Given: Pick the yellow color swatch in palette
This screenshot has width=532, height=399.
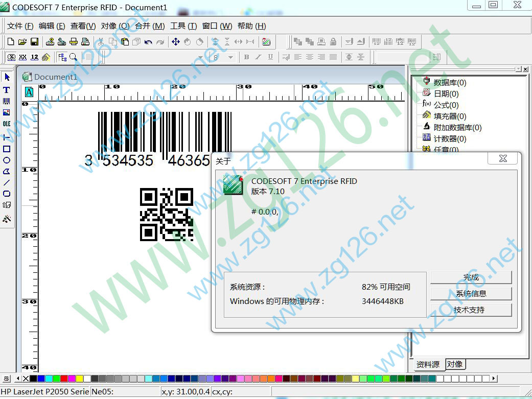Looking at the screenshot, I should (79, 378).
